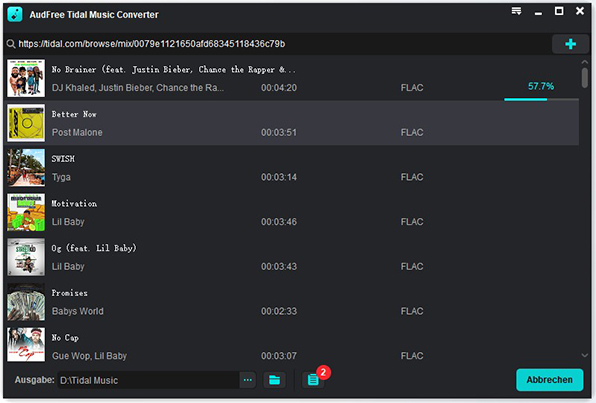Click duration 00:02:33 of Promises
596x403 pixels.
click(x=279, y=311)
